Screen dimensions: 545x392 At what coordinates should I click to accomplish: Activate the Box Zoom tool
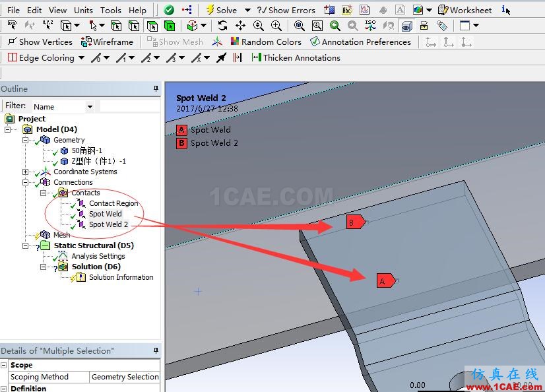(276, 25)
